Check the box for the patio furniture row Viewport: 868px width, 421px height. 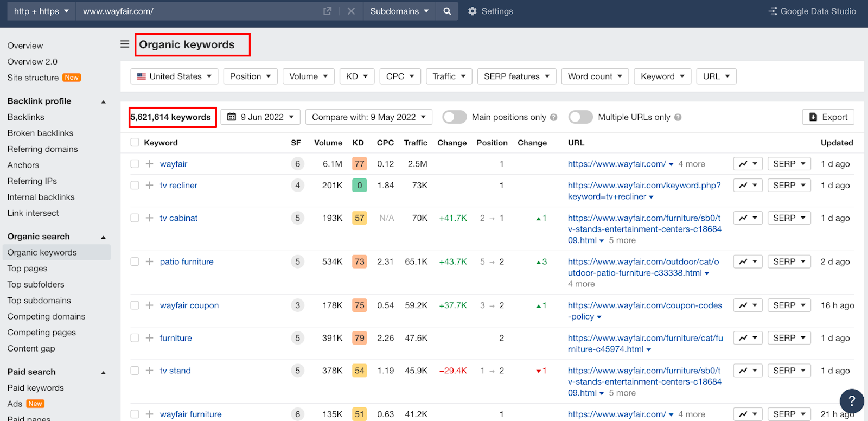click(x=135, y=261)
